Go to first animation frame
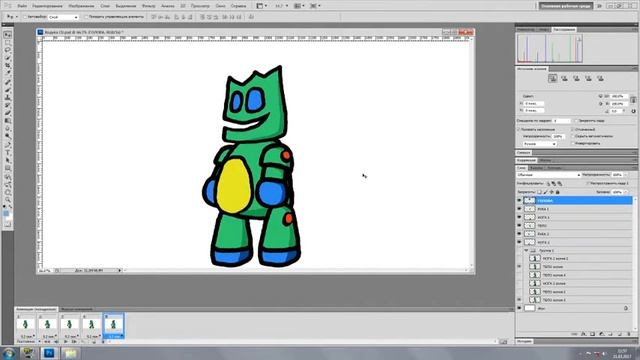This screenshot has height=360, width=640. pos(47,342)
